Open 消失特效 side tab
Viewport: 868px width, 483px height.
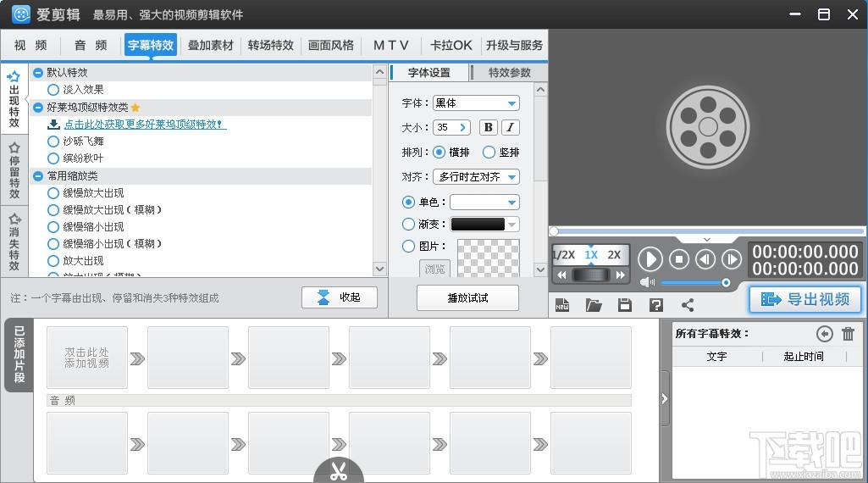click(14, 242)
